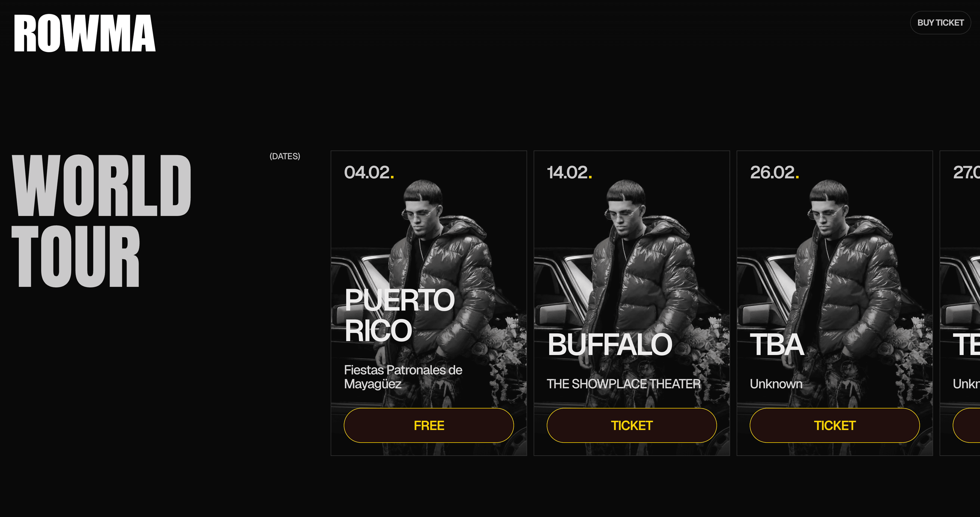
Task: Click the (DATES) section label
Action: tap(285, 156)
